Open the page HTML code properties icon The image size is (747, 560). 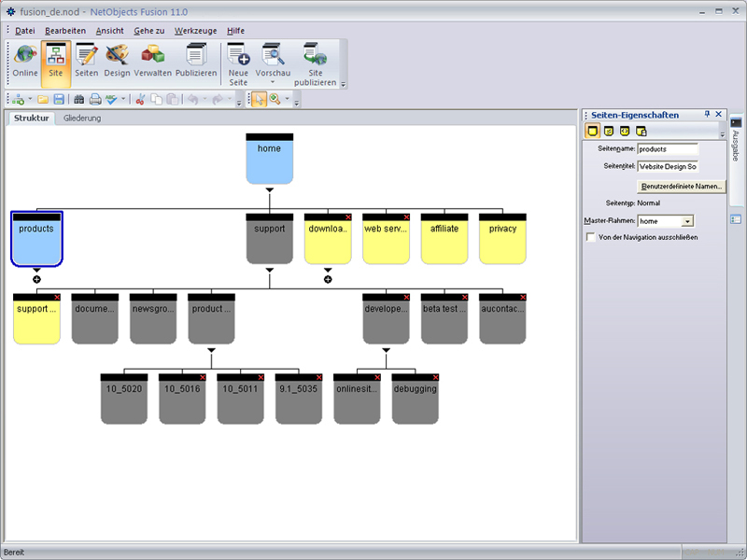(625, 131)
